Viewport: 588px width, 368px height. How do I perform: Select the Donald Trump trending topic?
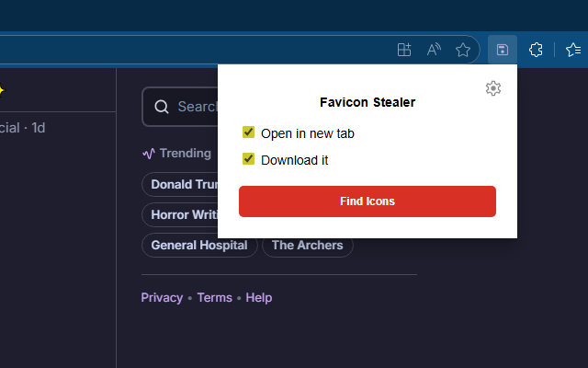pos(180,184)
